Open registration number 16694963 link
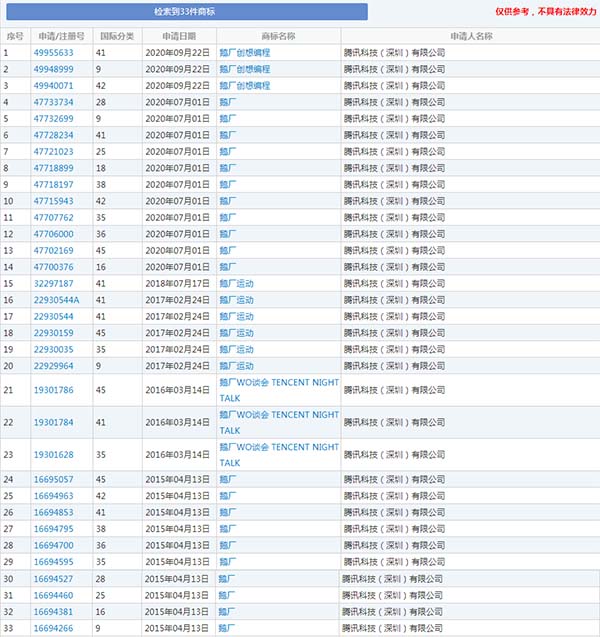Image resolution: width=600 pixels, height=637 pixels. coord(53,496)
